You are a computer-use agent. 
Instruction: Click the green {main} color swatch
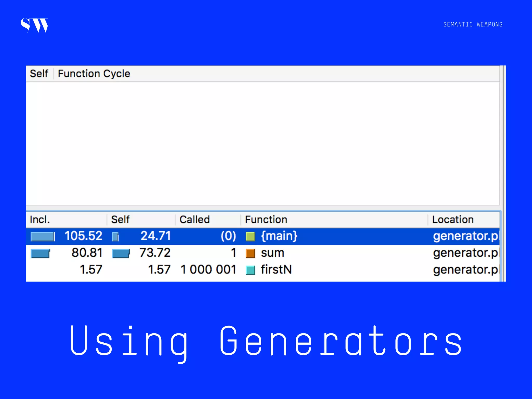point(250,236)
